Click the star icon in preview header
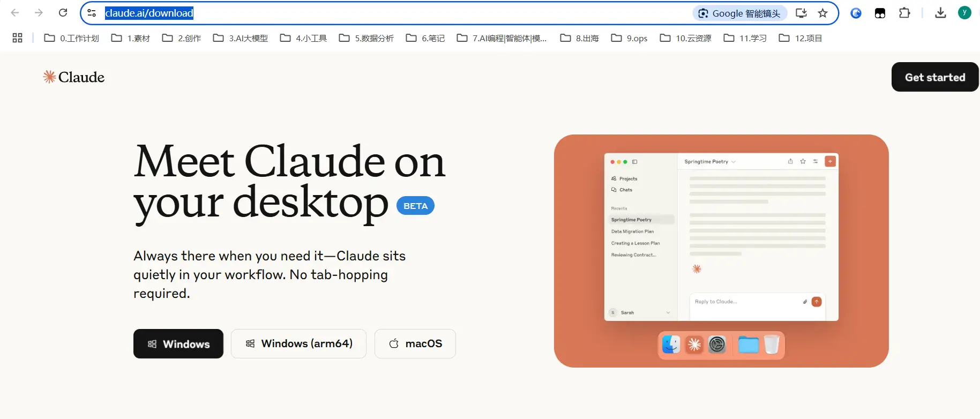The width and height of the screenshot is (980, 419). (803, 161)
